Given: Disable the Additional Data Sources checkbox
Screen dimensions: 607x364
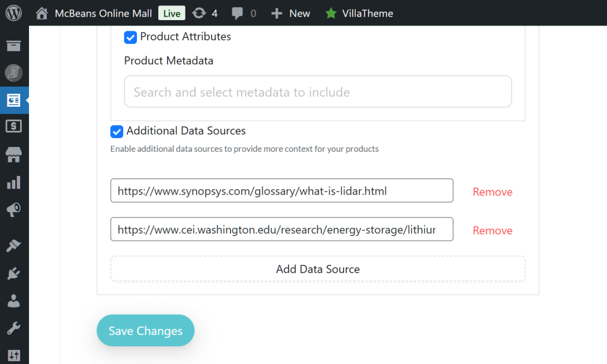Looking at the screenshot, I should (117, 131).
